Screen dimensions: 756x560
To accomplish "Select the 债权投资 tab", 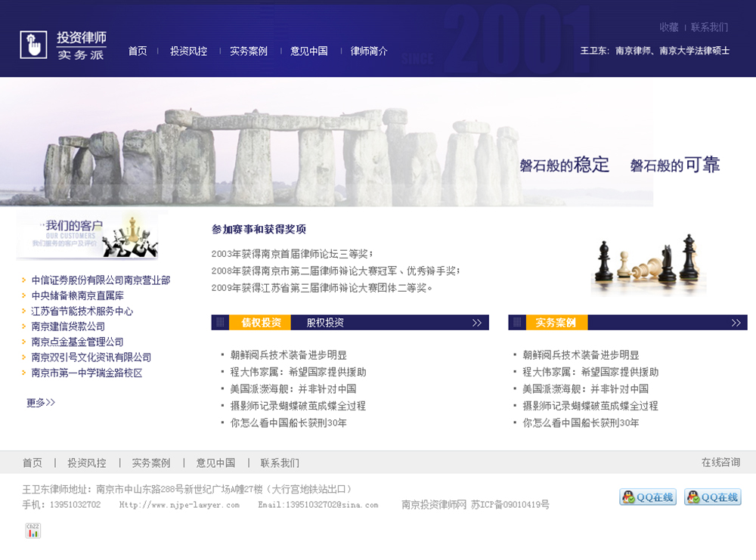I will 260,323.
